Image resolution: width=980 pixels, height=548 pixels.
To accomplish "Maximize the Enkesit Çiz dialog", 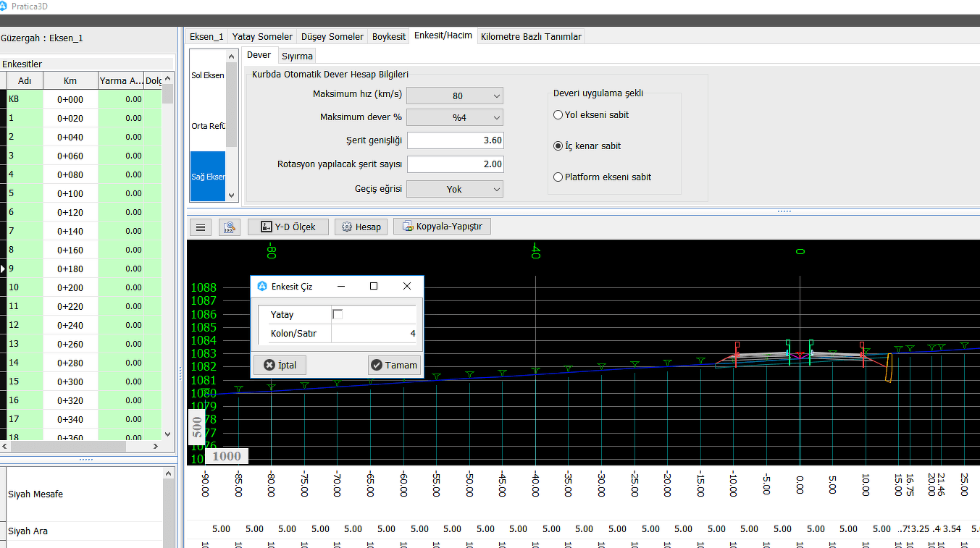I will (374, 286).
